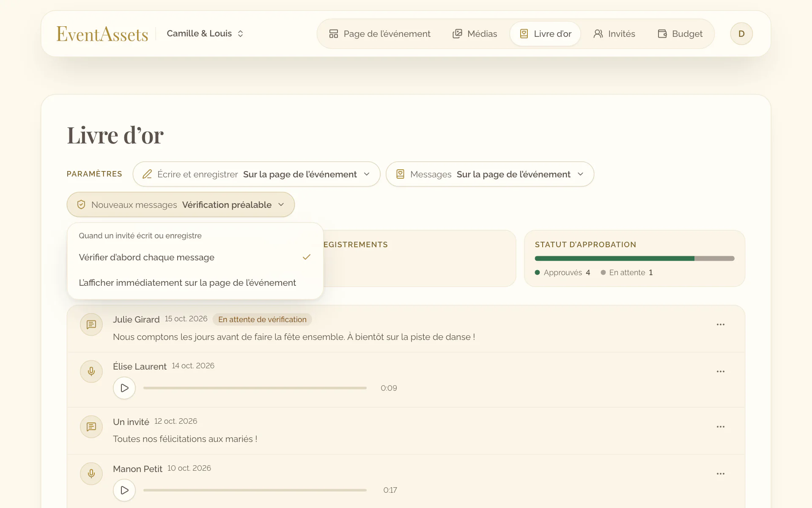
Task: Click the chevron of Messages setting
Action: point(580,174)
